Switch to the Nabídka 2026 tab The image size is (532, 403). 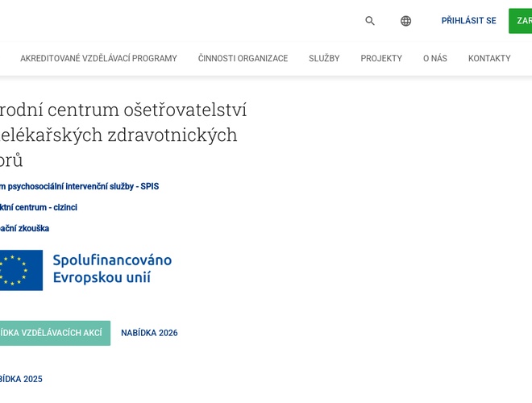coord(149,333)
